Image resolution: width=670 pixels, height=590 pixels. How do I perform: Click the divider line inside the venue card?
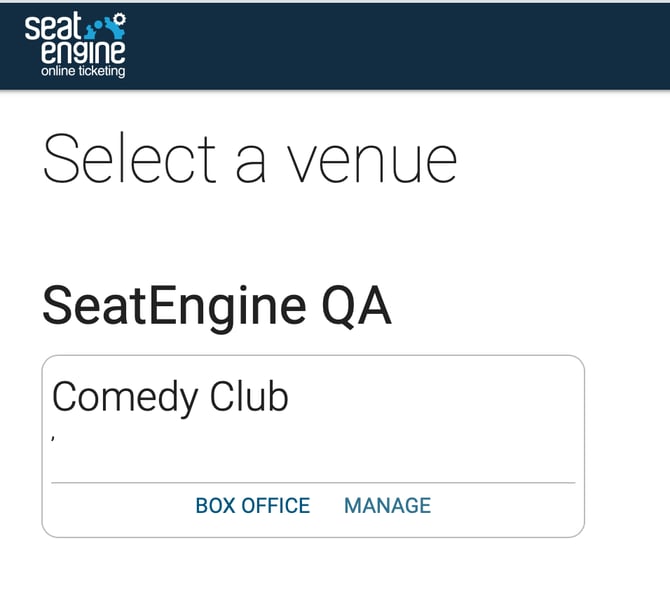coord(313,483)
